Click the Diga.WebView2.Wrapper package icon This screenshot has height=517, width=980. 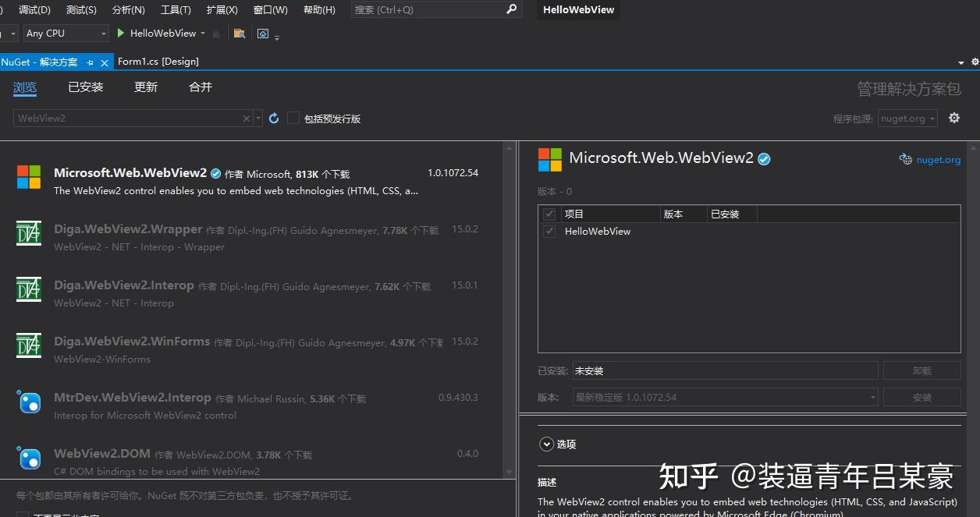(29, 234)
